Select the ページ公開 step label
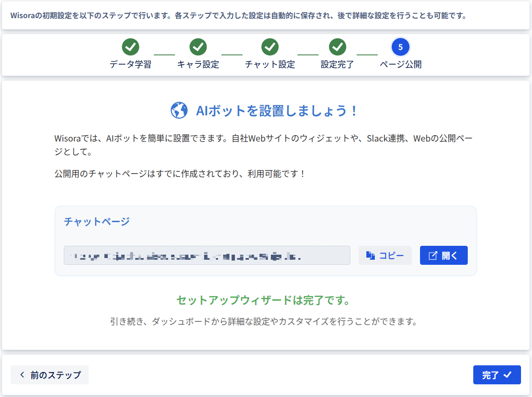The width and height of the screenshot is (532, 397). tap(401, 65)
